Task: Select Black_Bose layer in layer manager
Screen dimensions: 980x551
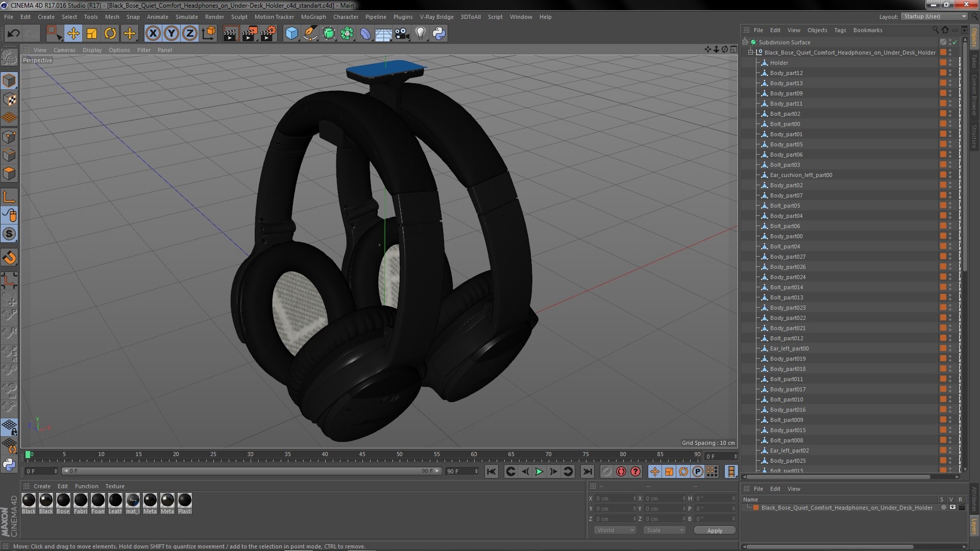Action: click(846, 508)
